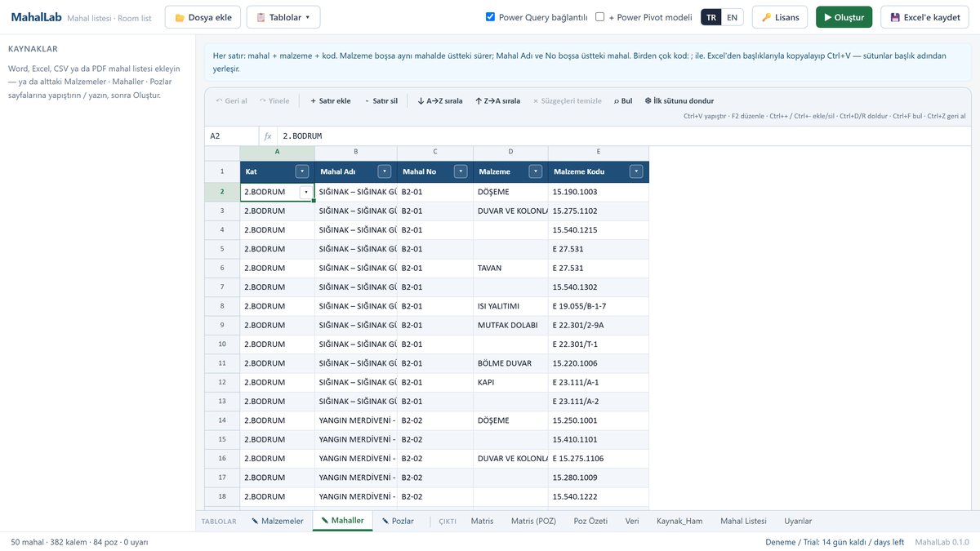This screenshot has height=551, width=980.
Task: Go to the Matris (POZ) output tab
Action: (533, 521)
